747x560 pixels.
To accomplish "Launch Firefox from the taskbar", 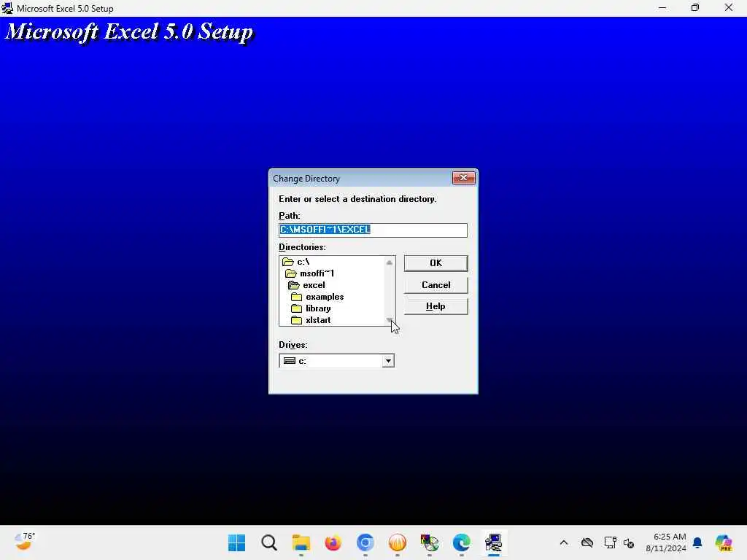I will click(333, 542).
